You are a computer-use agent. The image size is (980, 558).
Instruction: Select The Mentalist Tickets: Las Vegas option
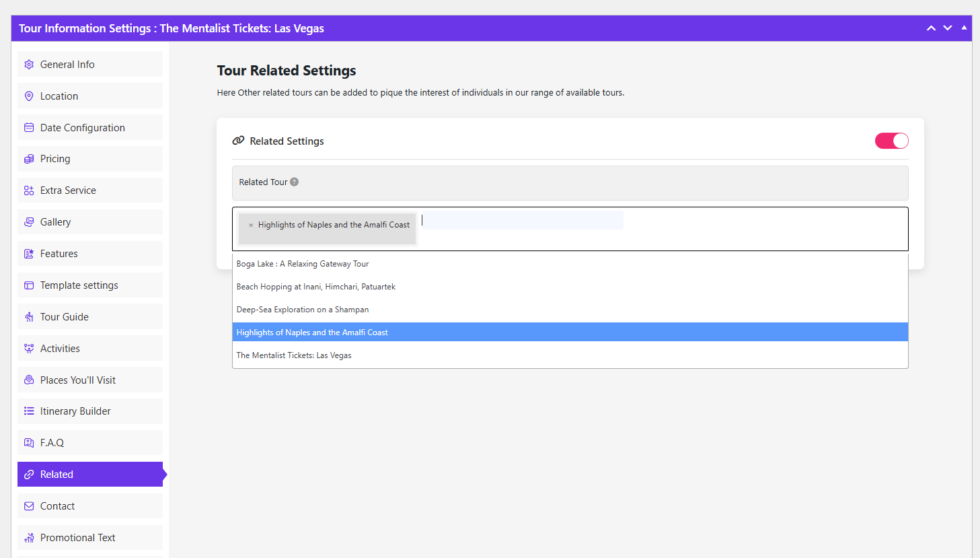coord(294,355)
